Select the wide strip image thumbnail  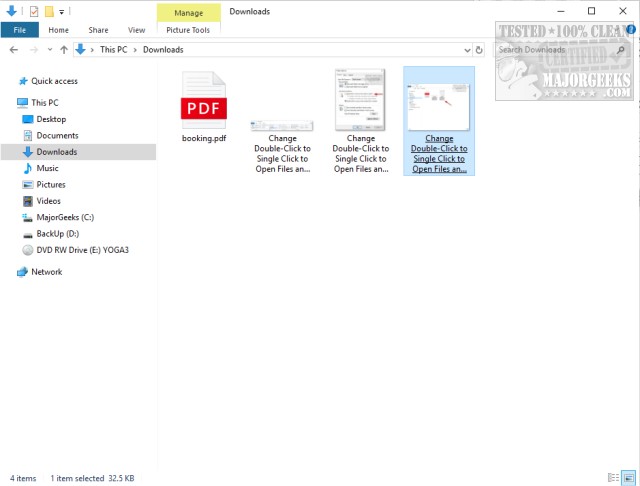pyautogui.click(x=282, y=126)
